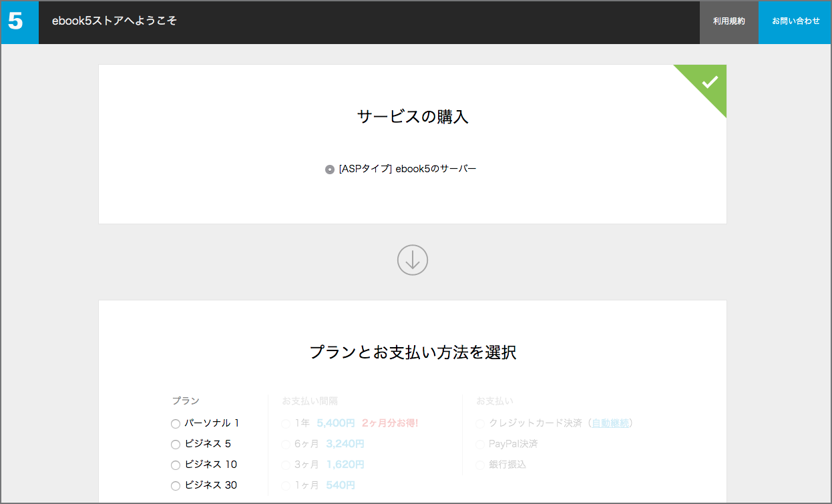Image resolution: width=832 pixels, height=504 pixels.
Task: Select the ビジネス 30 plan
Action: tap(176, 486)
